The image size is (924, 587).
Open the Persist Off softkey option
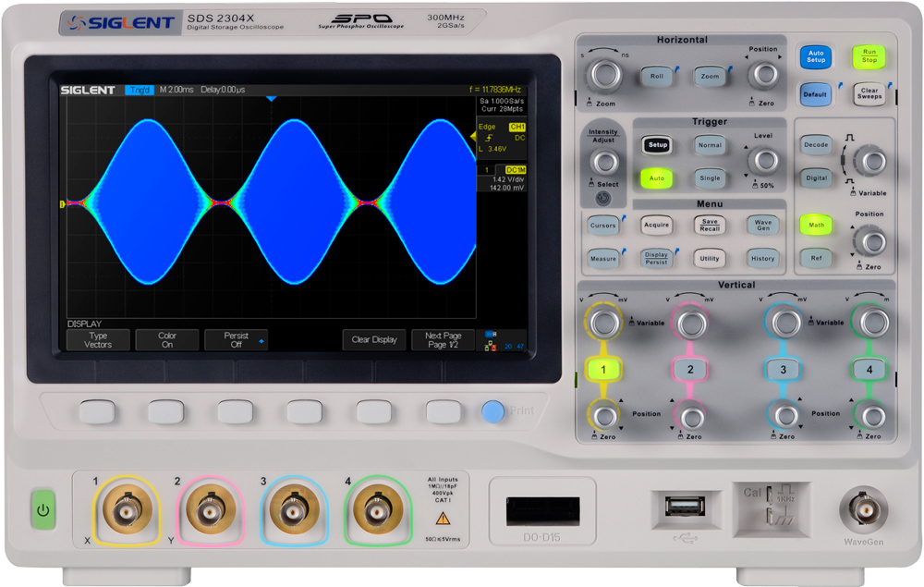(236, 340)
